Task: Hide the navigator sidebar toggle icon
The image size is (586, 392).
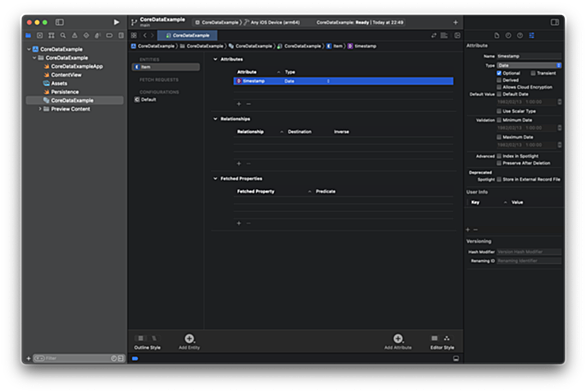Action: [59, 22]
